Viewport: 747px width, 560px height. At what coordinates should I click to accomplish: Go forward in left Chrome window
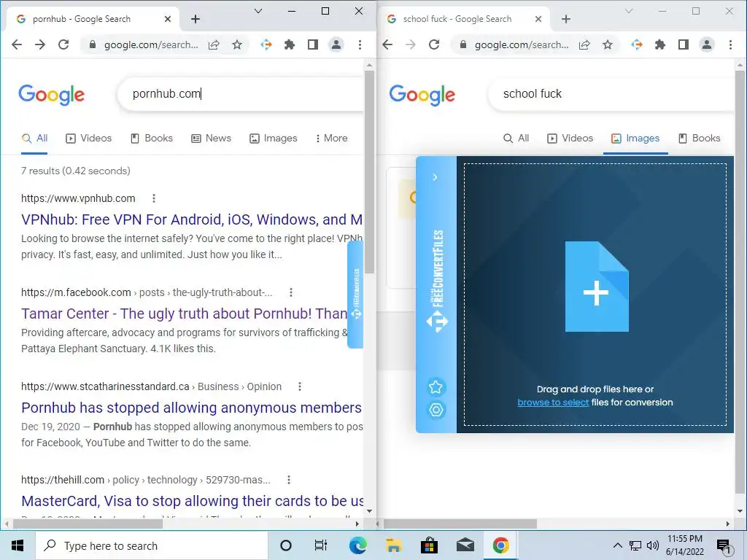click(x=40, y=44)
